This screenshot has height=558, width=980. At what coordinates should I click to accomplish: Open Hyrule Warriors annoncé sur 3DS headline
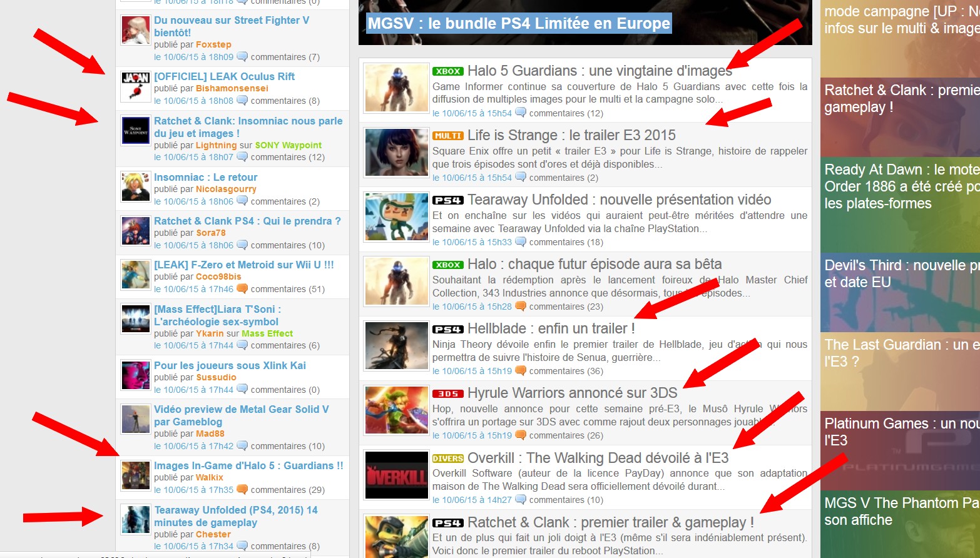coord(572,393)
